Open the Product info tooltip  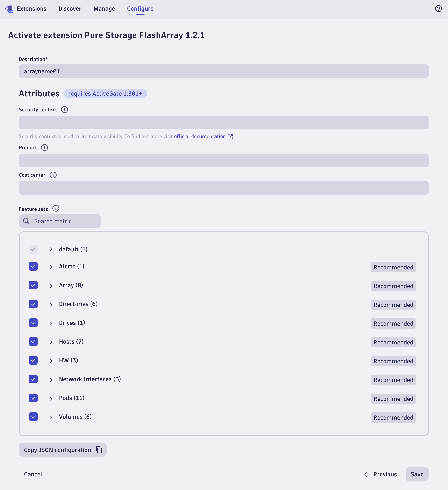click(44, 148)
